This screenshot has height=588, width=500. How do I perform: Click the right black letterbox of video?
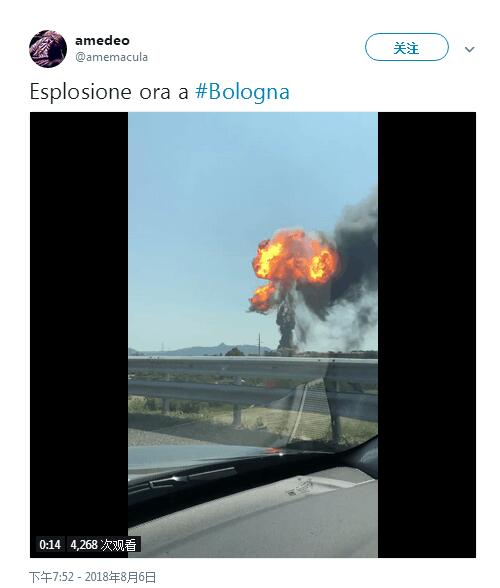427,334
